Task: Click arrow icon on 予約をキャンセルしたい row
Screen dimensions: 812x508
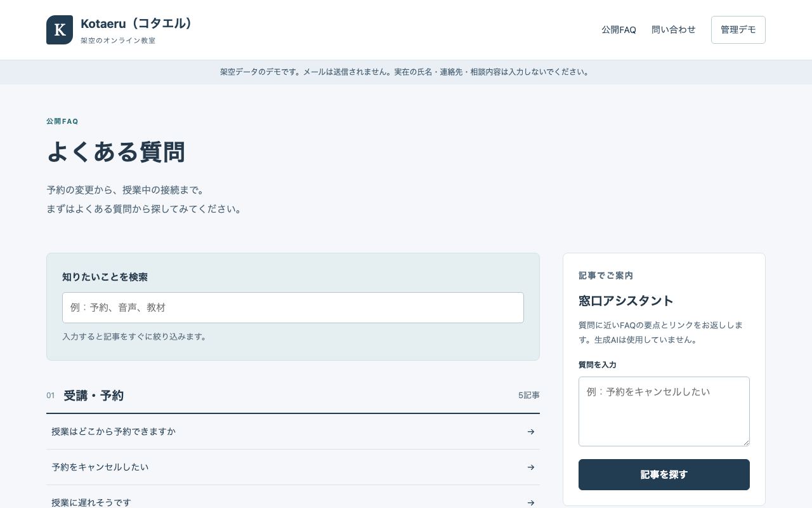Action: pos(531,467)
